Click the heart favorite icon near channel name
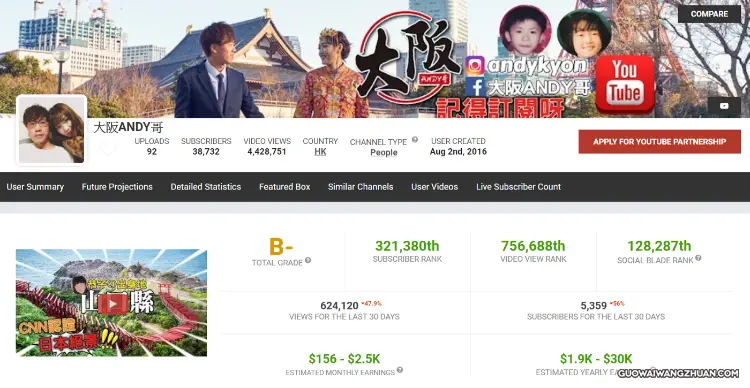This screenshot has height=388, width=750. pos(107,147)
